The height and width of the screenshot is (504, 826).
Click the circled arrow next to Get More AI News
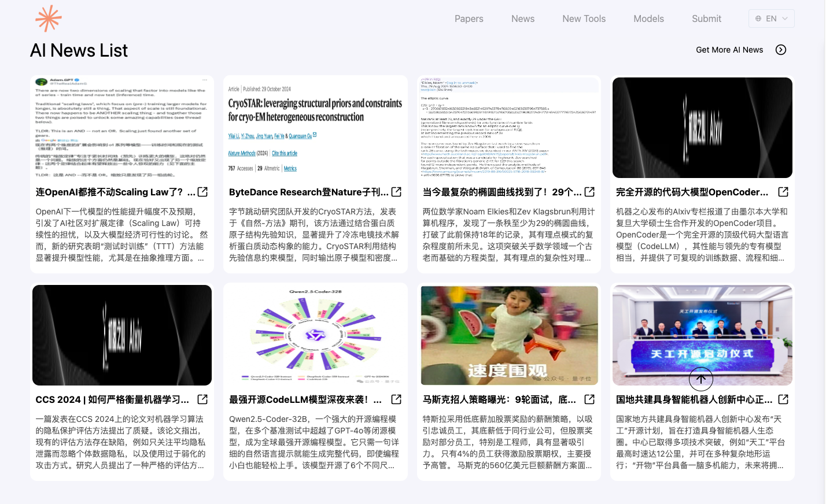tap(781, 50)
